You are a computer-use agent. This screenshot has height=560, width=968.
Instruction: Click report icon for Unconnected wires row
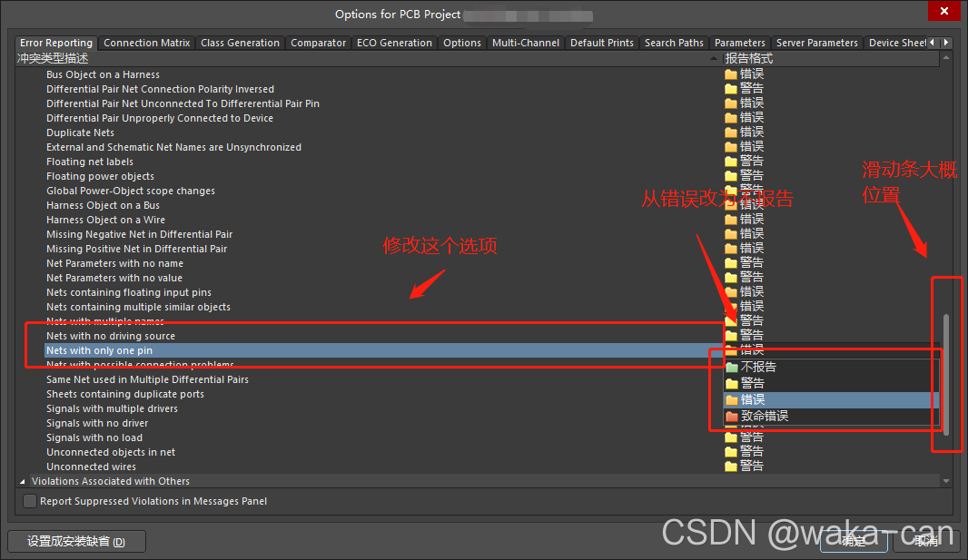pyautogui.click(x=731, y=467)
